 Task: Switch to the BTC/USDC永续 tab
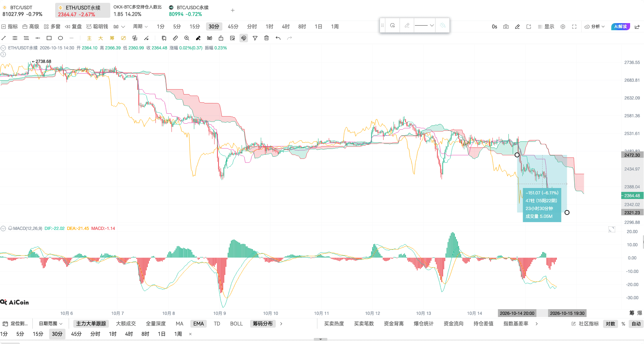coord(189,11)
